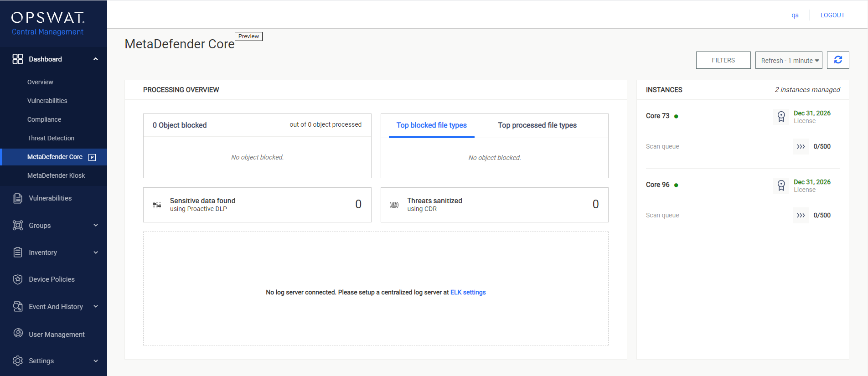Click the Groups network icon
This screenshot has height=376, width=868.
(x=18, y=226)
